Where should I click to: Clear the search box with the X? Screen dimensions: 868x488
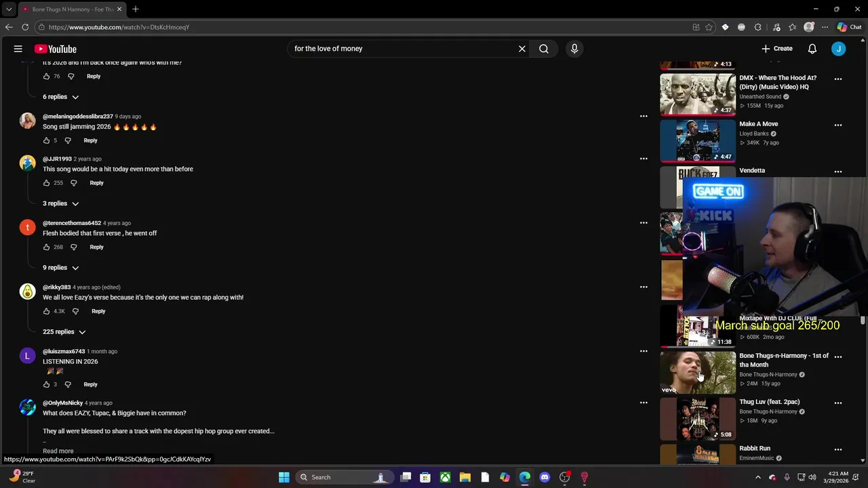coord(522,49)
